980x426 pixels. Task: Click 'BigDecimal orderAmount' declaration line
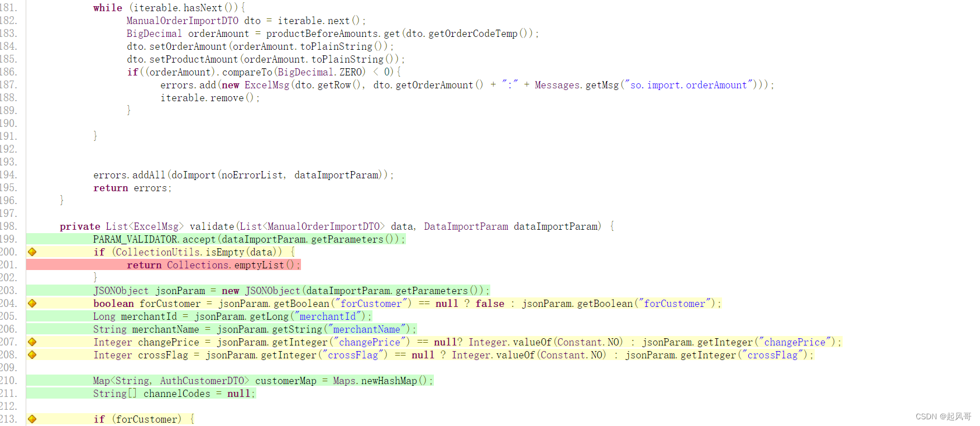[x=333, y=34]
